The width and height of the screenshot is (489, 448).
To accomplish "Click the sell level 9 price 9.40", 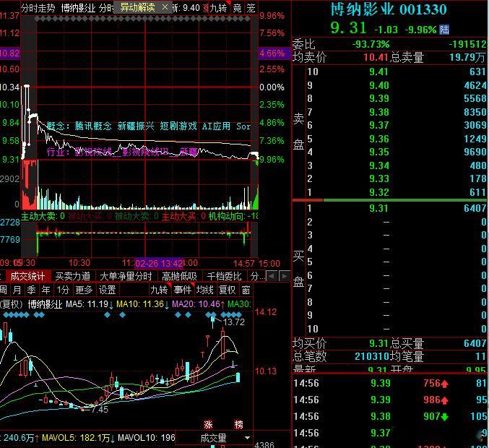I will click(x=379, y=85).
